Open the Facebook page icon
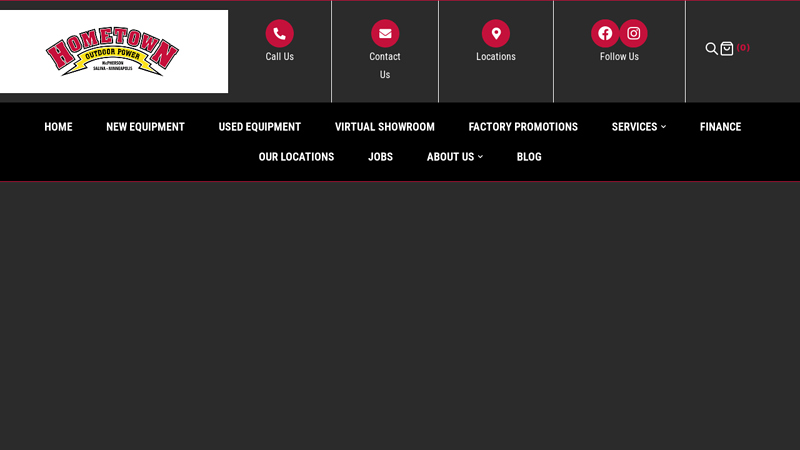The image size is (800, 450). click(605, 34)
